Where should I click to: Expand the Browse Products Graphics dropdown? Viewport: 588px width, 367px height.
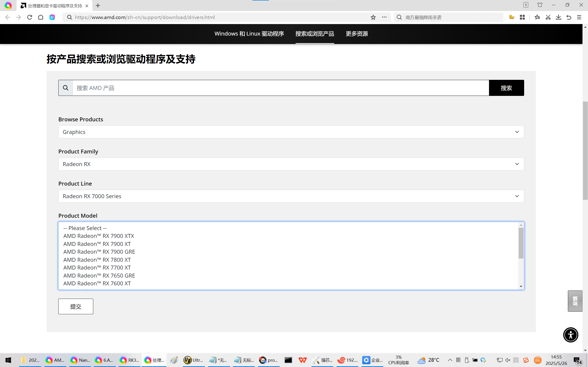[291, 132]
